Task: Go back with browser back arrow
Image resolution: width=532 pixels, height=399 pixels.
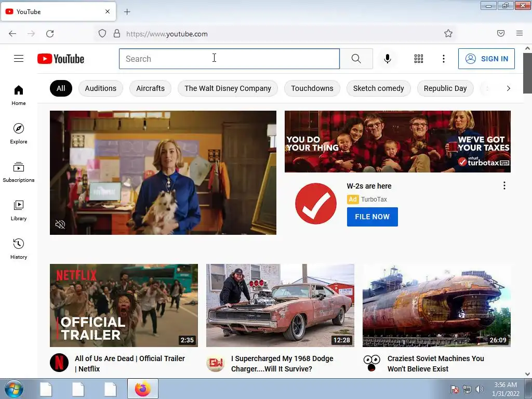Action: [x=12, y=34]
